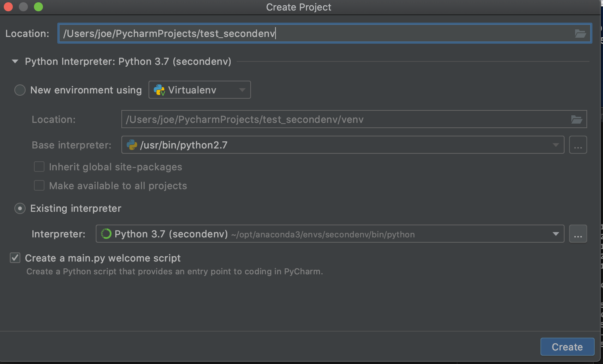Open the Base interpreter ellipsis browser
Viewport: 603px width, 364px height.
point(578,145)
